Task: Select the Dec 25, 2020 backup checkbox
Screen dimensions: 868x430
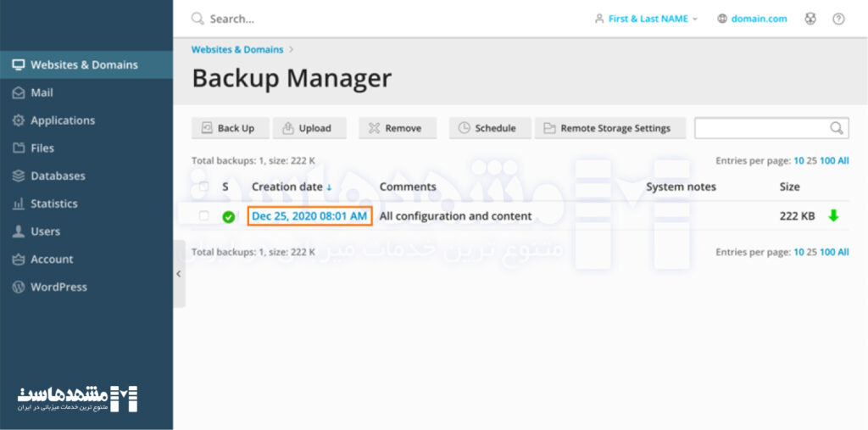Action: (x=203, y=216)
